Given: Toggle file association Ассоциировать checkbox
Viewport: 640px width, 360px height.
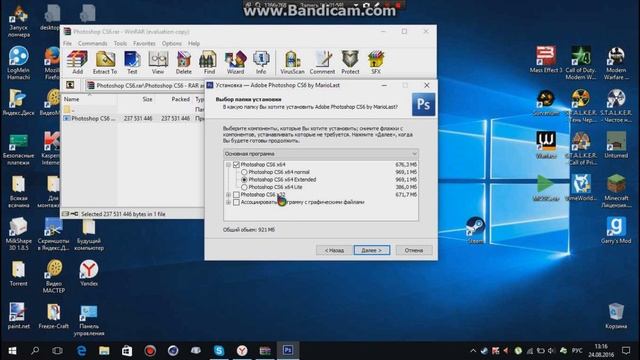Looking at the screenshot, I should point(236,202).
